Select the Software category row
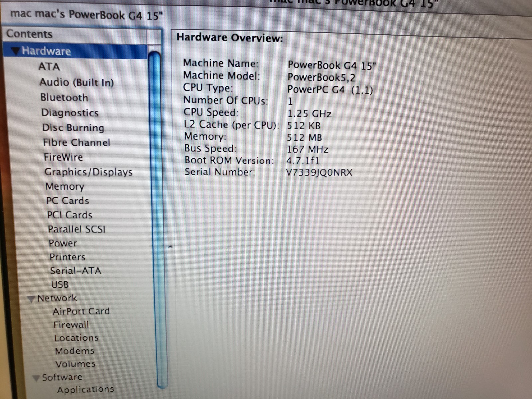Image resolution: width=532 pixels, height=399 pixels. click(x=62, y=377)
